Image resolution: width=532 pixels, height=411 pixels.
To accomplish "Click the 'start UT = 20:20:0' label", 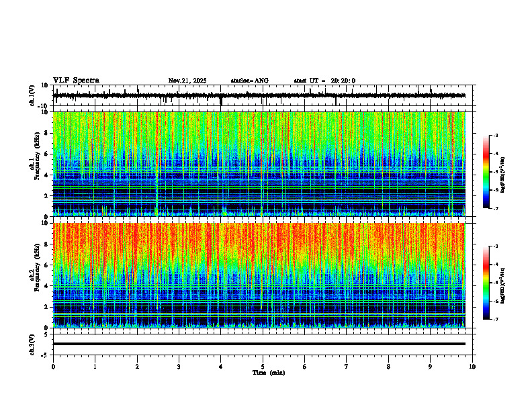I will coord(324,81).
